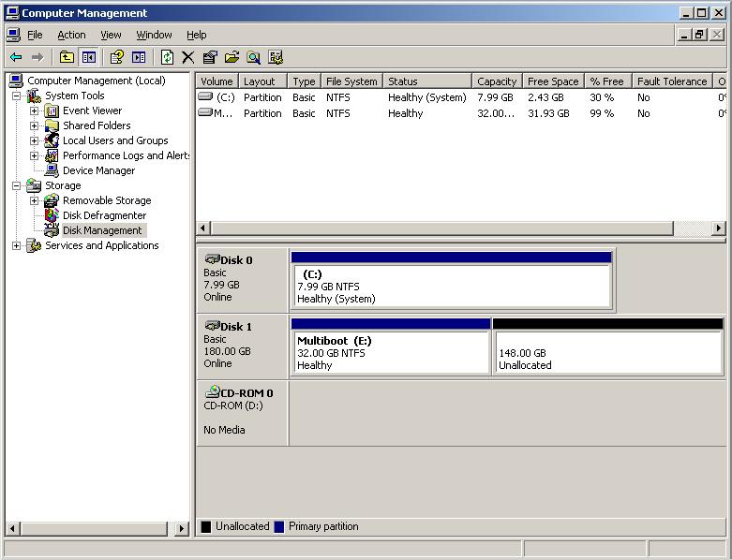The image size is (732, 560).
Task: Click the Up one level folder icon
Action: (x=67, y=57)
